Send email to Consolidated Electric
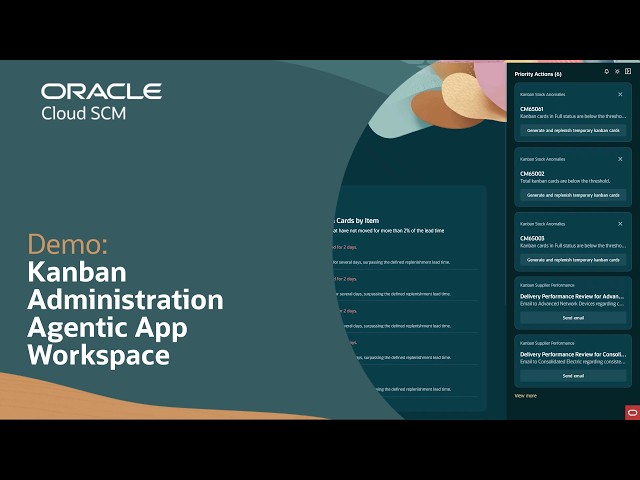Screen dimensions: 640x480 pos(573,376)
